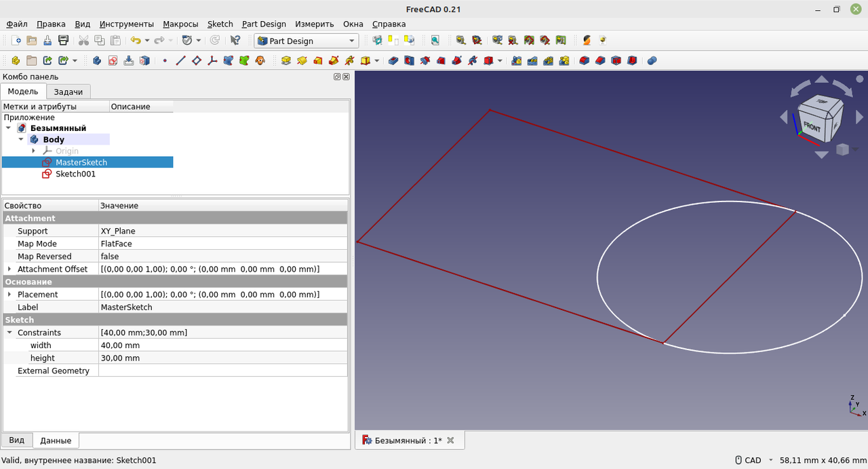
Task: Click the Additive Loft icon
Action: click(317, 60)
